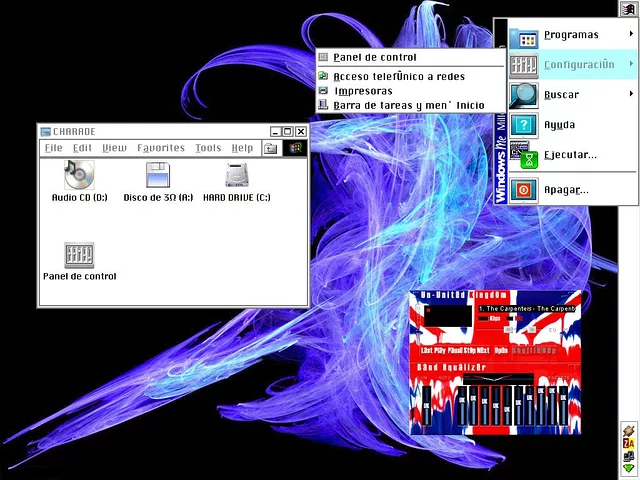Open equalizer PRESETS button

[558, 378]
